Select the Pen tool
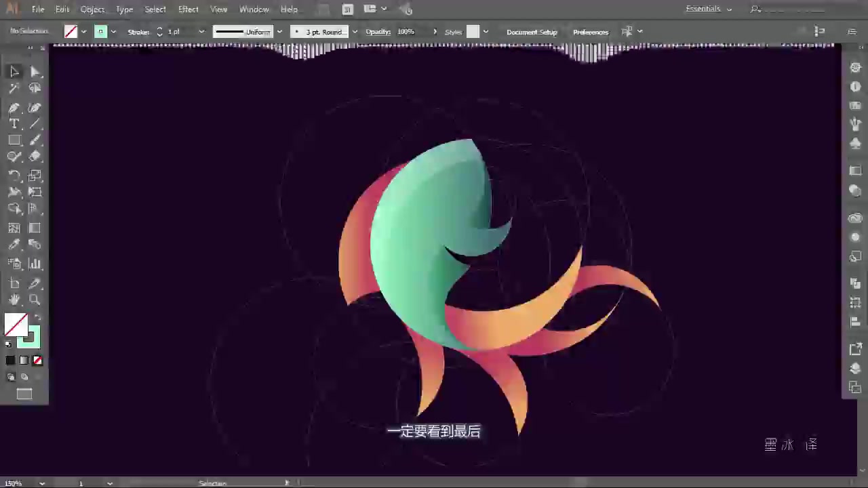 [x=14, y=108]
